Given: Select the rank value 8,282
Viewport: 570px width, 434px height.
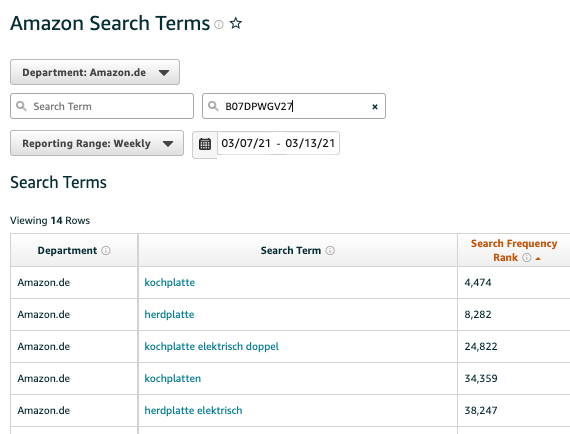Looking at the screenshot, I should click(478, 315).
